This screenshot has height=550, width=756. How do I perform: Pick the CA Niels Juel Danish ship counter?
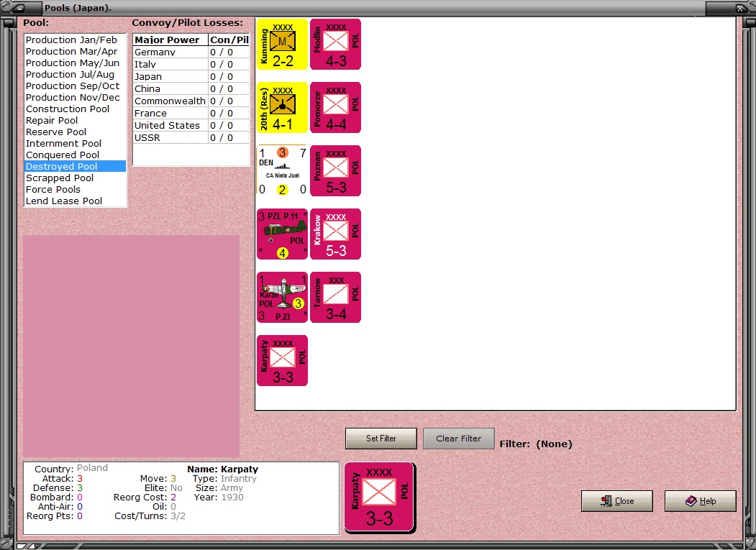tap(282, 170)
